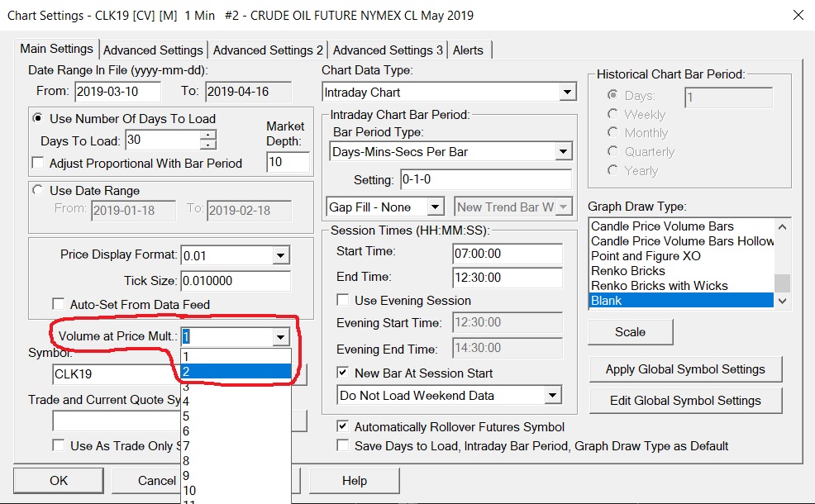Click the session Start Time field
The width and height of the screenshot is (815, 504).
[x=508, y=254]
